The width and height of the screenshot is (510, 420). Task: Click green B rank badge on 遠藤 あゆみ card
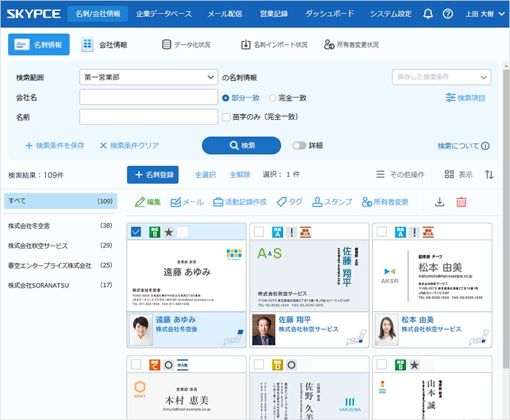[154, 232]
